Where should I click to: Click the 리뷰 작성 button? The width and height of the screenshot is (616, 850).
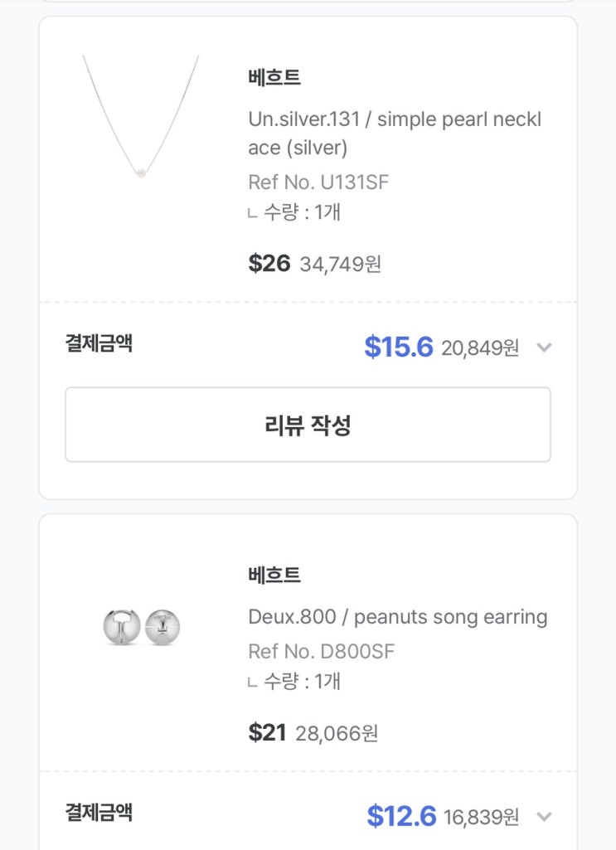[308, 425]
